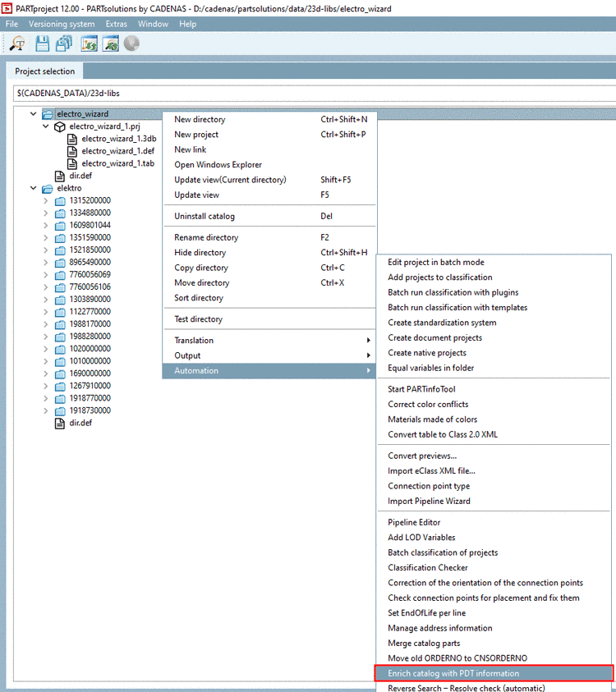Click the folder icon of 8965490000
The image size is (616, 692).
60,263
